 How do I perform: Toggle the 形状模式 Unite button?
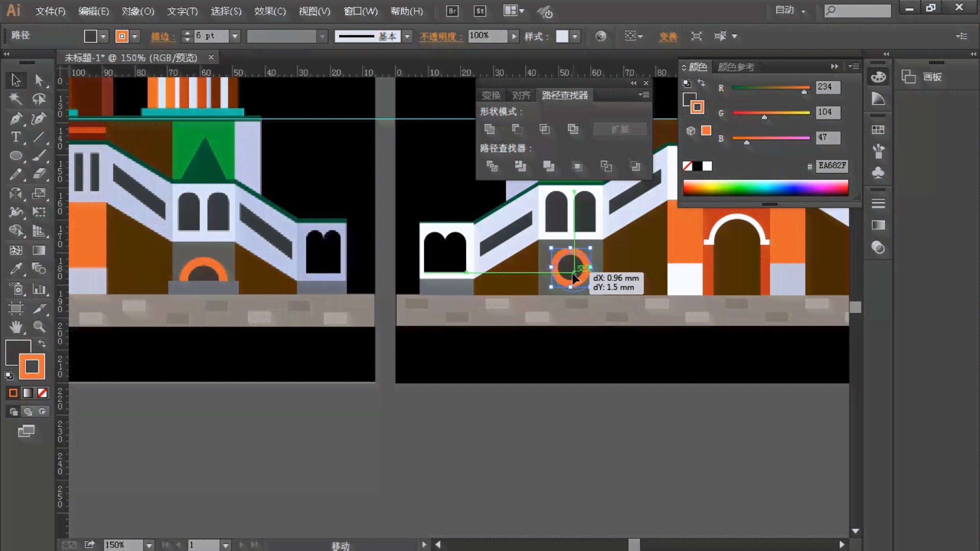(x=490, y=129)
